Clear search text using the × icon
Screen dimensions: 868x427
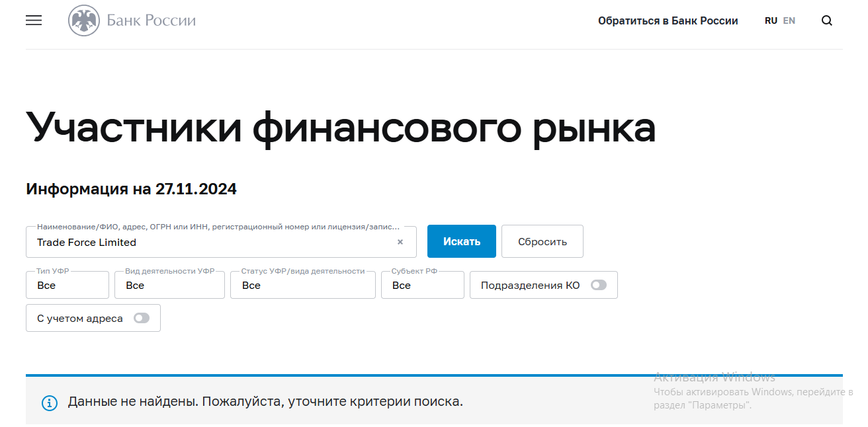point(400,242)
